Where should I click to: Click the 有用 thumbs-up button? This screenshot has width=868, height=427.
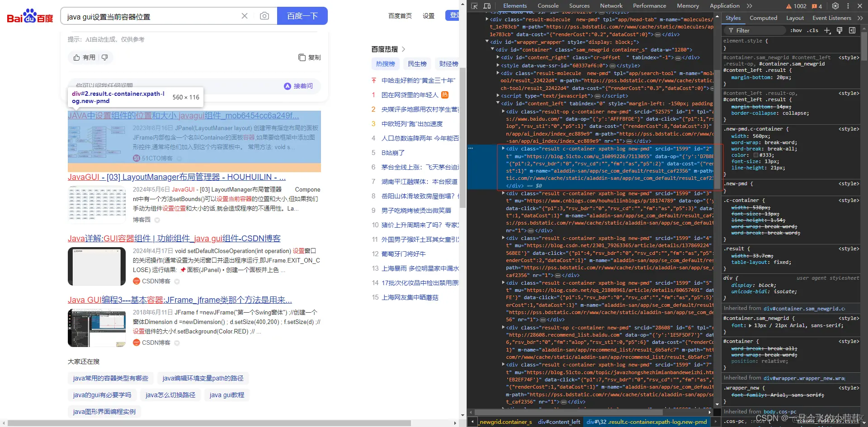[x=84, y=57]
